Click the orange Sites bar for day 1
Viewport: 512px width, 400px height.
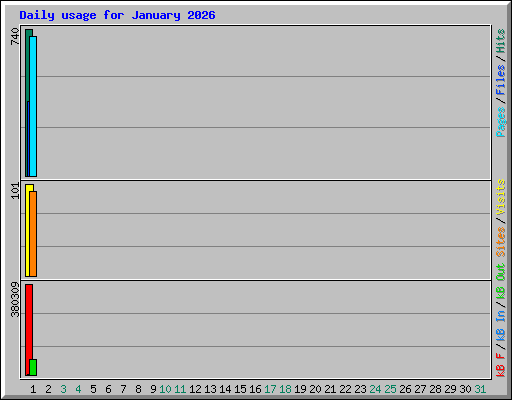pyautogui.click(x=33, y=234)
